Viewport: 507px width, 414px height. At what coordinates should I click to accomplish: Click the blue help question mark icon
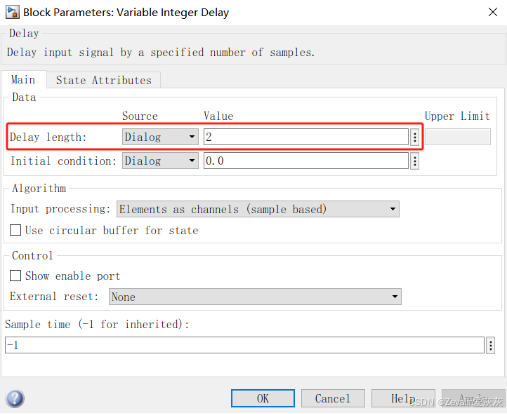pos(15,398)
